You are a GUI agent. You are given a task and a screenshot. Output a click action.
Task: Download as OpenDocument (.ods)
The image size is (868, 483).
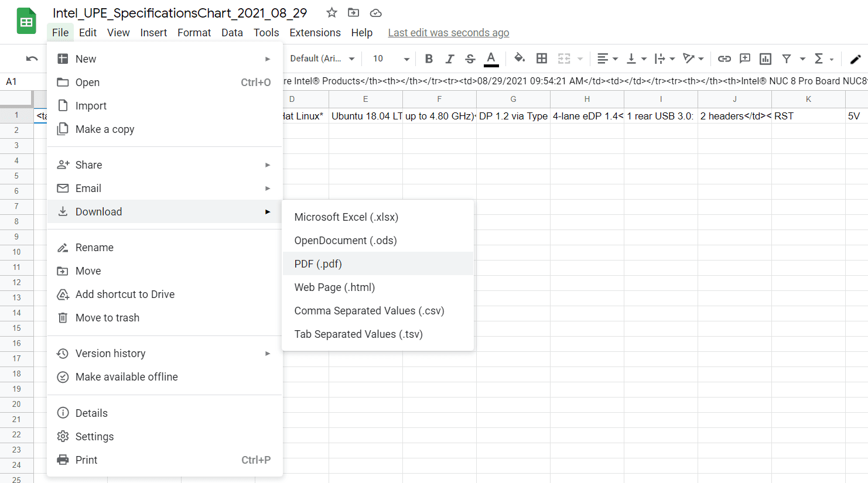click(x=378, y=240)
